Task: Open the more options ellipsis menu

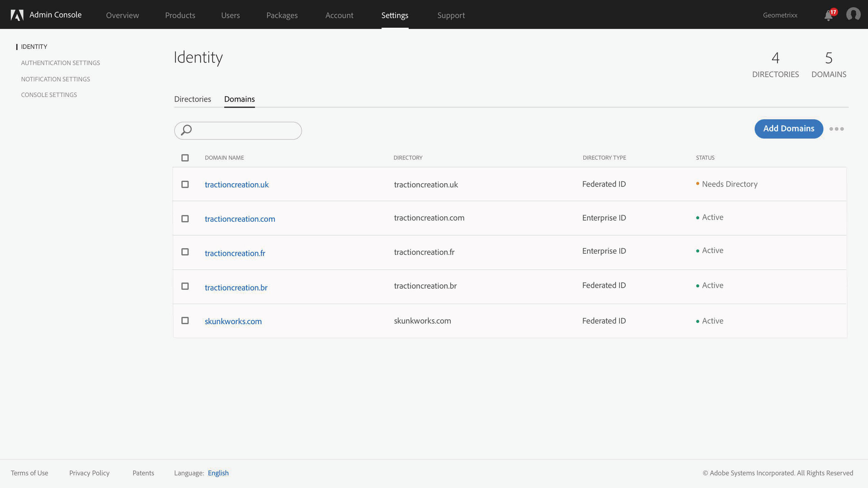Action: click(836, 129)
